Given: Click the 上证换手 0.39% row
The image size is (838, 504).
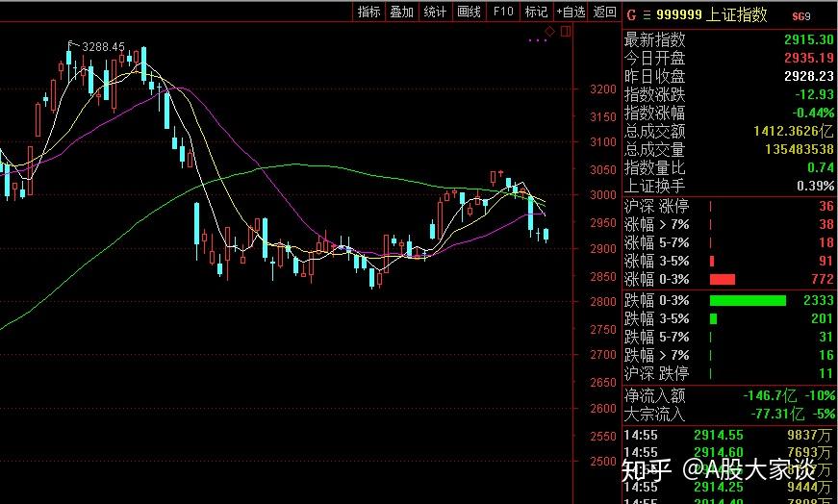Looking at the screenshot, I should (729, 186).
